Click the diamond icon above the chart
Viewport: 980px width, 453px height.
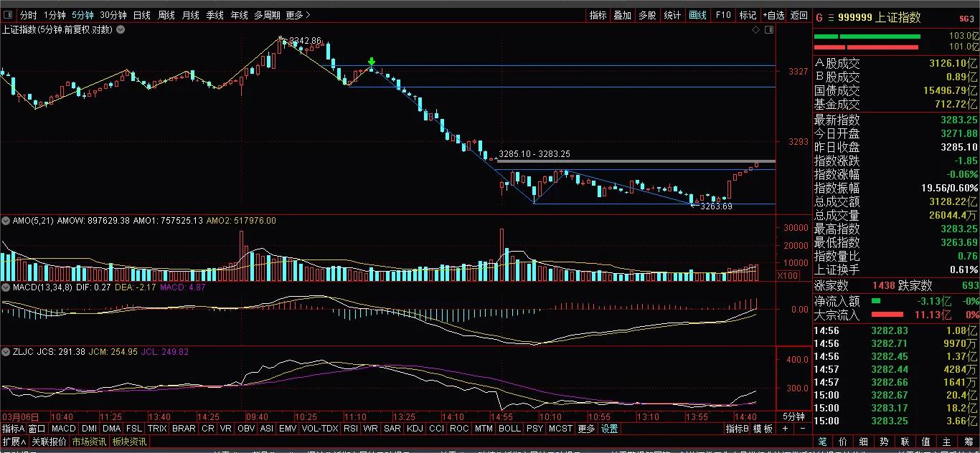point(755,29)
